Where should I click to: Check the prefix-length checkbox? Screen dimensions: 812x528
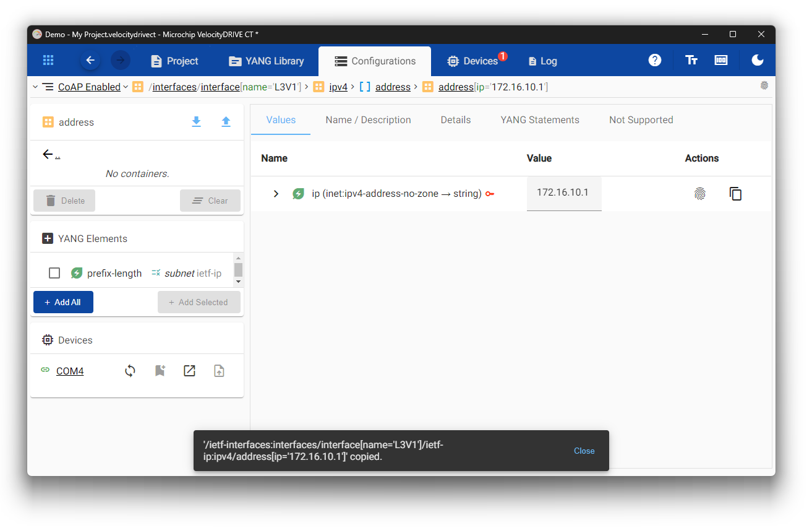point(54,273)
